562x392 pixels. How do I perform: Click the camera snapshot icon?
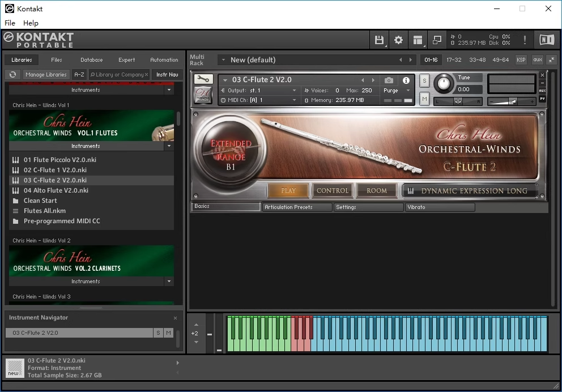click(x=389, y=80)
